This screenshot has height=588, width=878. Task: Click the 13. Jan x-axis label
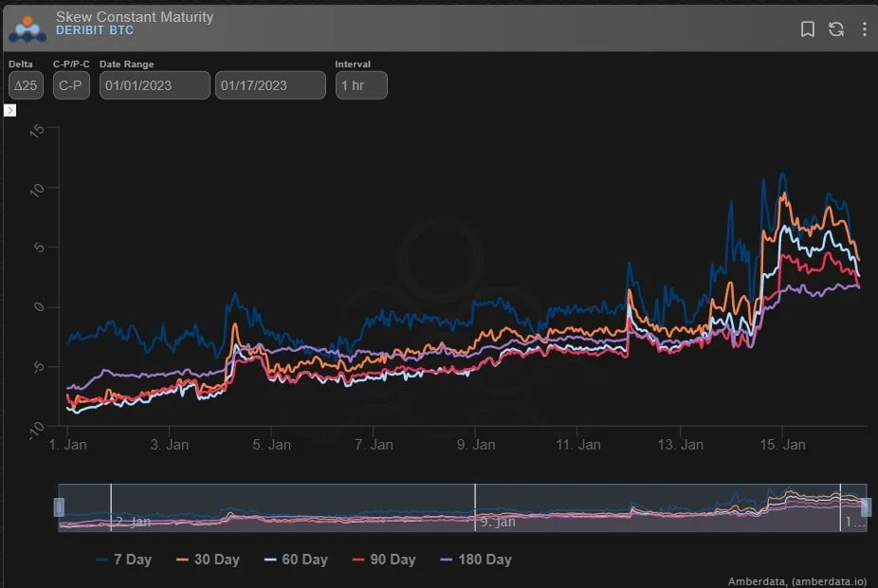coord(681,445)
